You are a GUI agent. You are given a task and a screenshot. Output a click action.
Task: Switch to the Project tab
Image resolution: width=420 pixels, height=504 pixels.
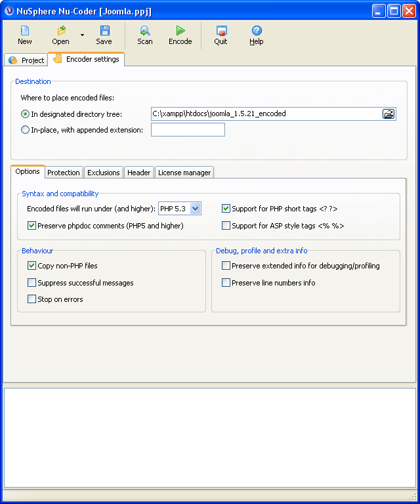click(26, 60)
